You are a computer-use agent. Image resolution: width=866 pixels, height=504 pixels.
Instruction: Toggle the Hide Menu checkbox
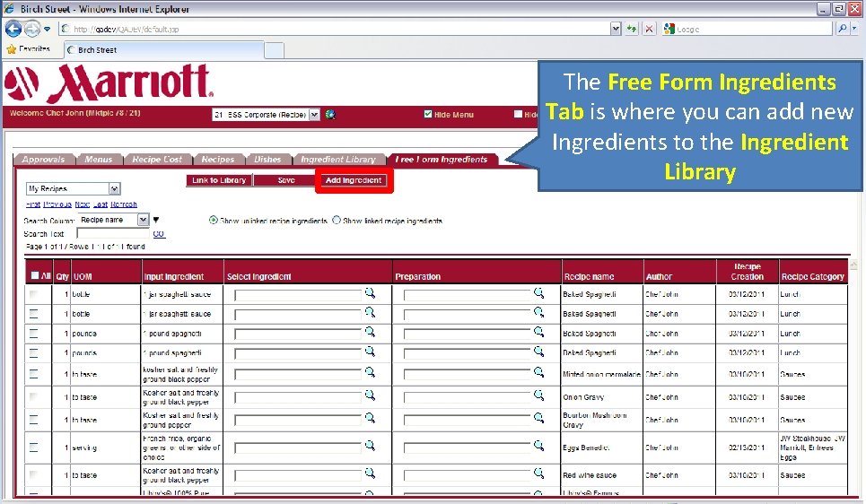tap(427, 114)
